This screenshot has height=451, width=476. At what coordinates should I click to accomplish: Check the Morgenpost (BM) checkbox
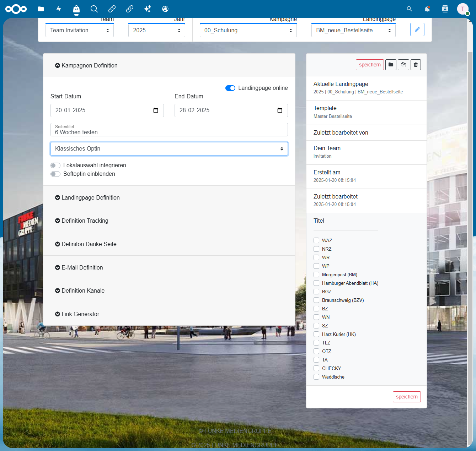[x=316, y=275]
